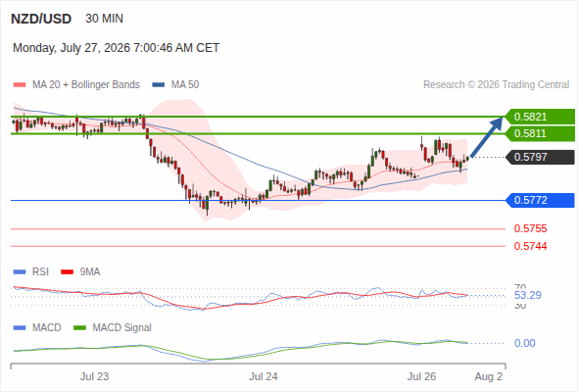Screen dimensions: 578x392
Task: Click the blue RSI legend swatch
Action: (x=20, y=272)
